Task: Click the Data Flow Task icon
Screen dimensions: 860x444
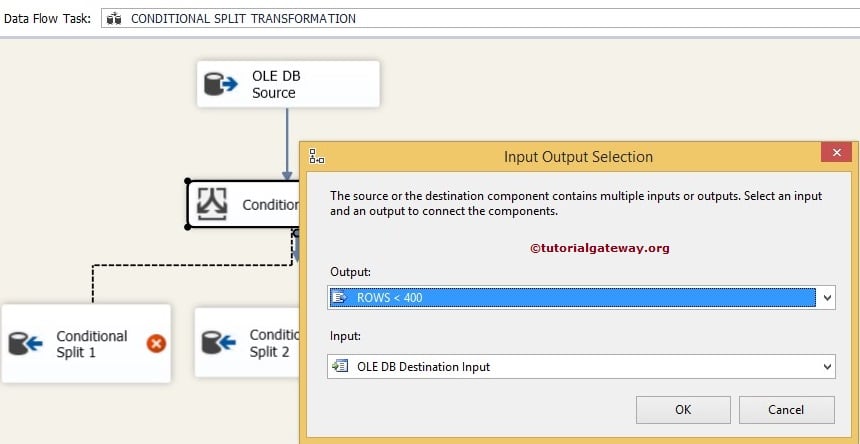Action: [114, 19]
